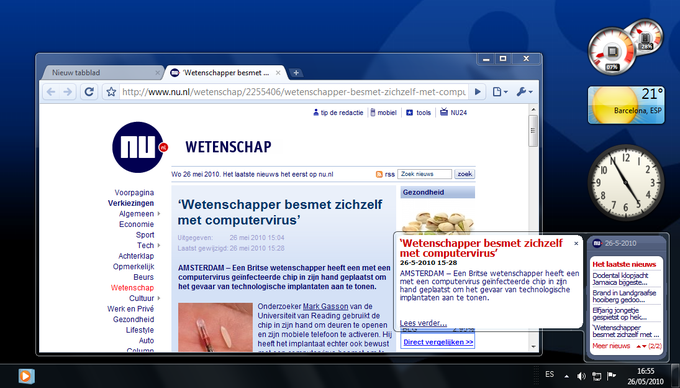Click the Gezondheid box header
680x388 pixels.
[438, 192]
